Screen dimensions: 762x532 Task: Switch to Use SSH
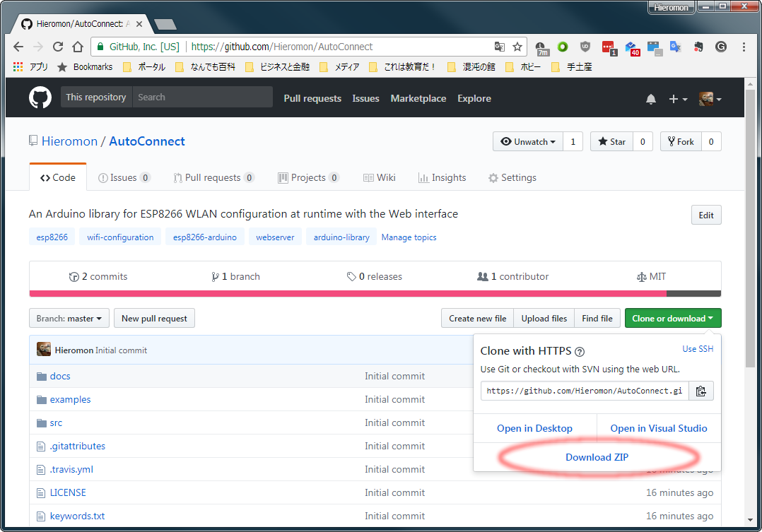coord(698,349)
